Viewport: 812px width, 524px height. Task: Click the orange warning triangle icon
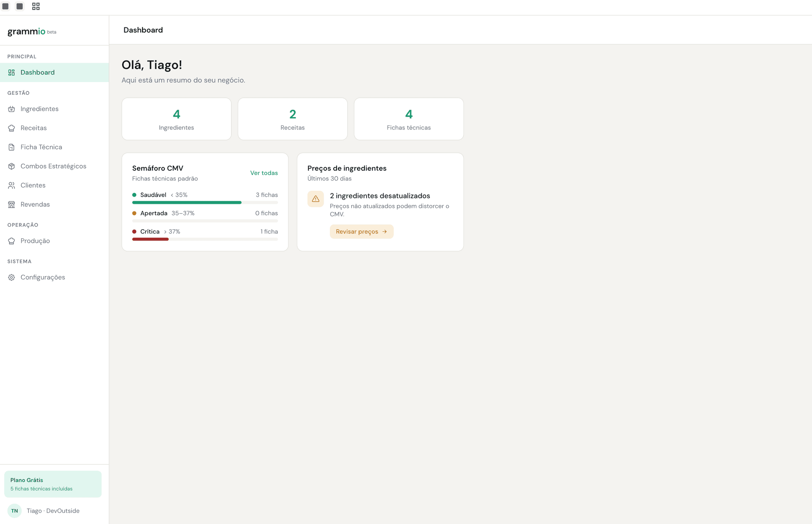pyautogui.click(x=315, y=199)
